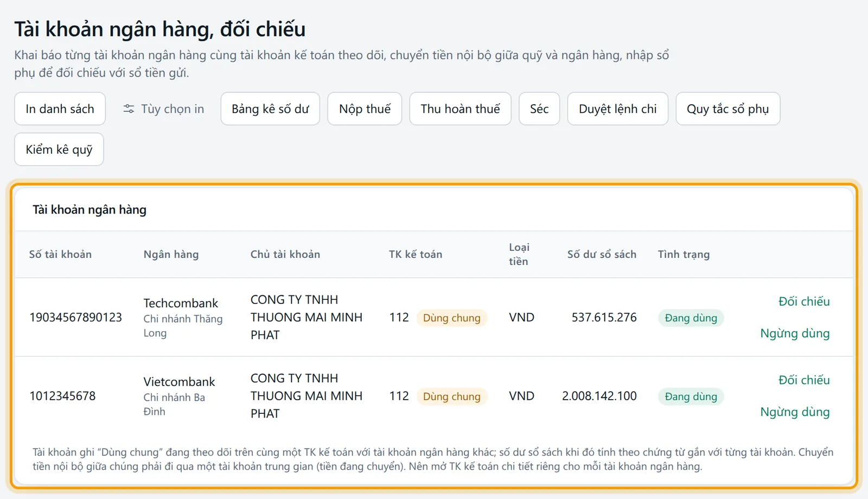
Task: Select the Nộp thuế button
Action: [x=365, y=109]
